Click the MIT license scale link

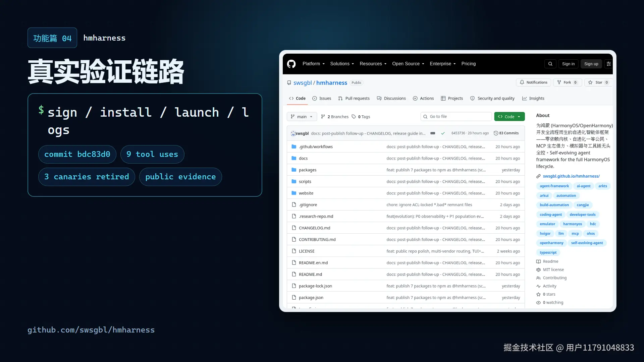click(x=550, y=269)
